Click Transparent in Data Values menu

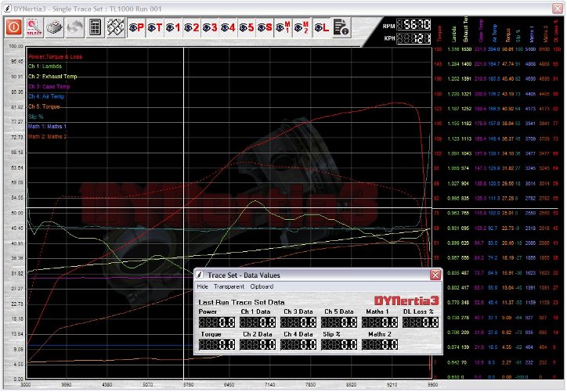point(229,286)
